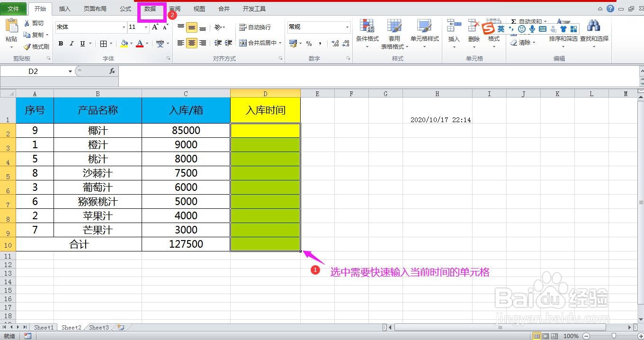644x340 pixels.
Task: Click the Conditional Formatting (条件格式) icon
Action: (x=367, y=33)
